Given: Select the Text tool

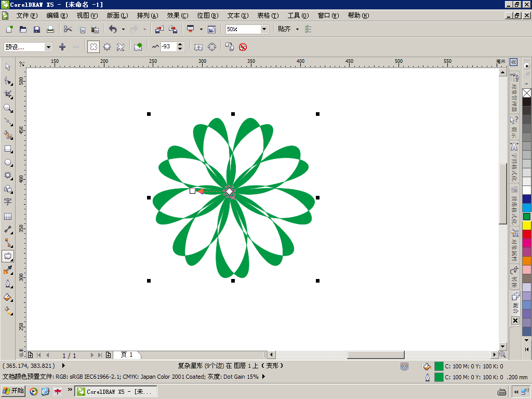Looking at the screenshot, I should point(8,202).
